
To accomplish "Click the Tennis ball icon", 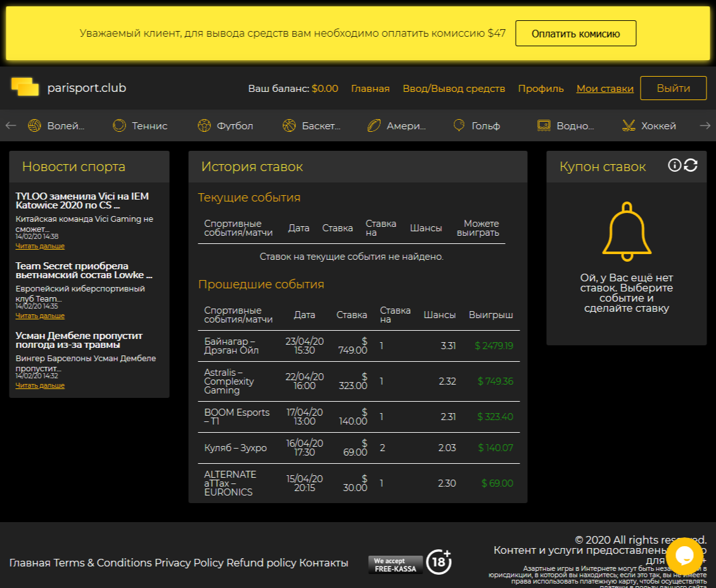I will (119, 125).
